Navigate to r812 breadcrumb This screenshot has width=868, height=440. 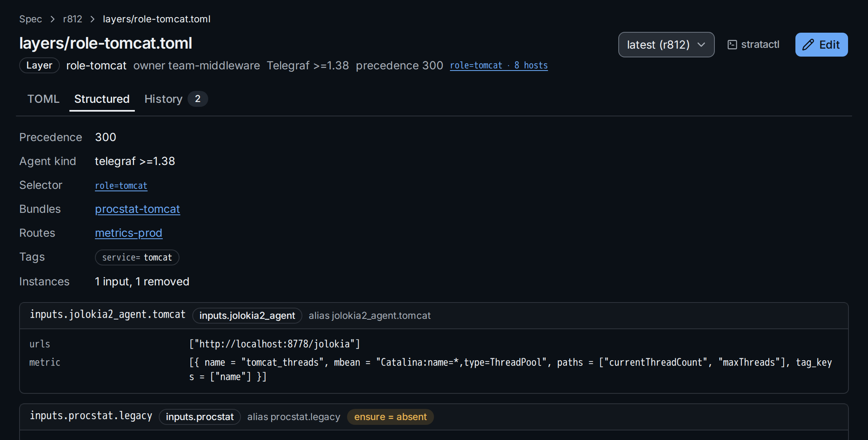[x=73, y=19]
